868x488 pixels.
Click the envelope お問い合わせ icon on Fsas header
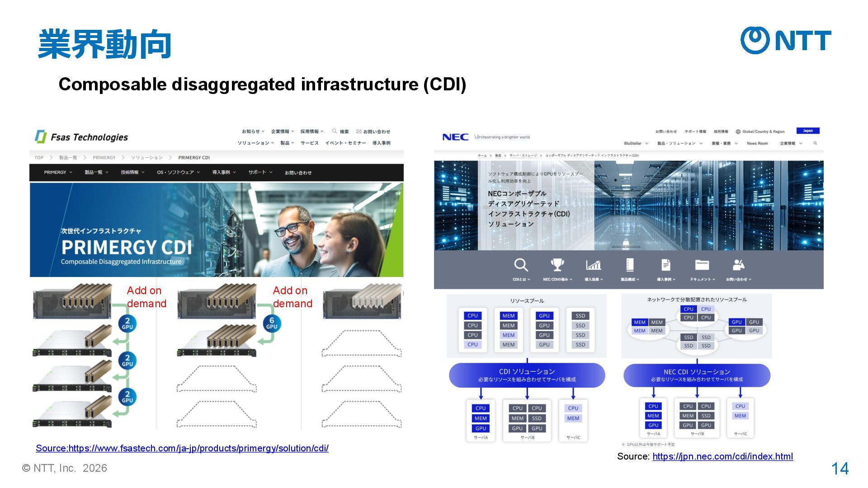(x=359, y=132)
